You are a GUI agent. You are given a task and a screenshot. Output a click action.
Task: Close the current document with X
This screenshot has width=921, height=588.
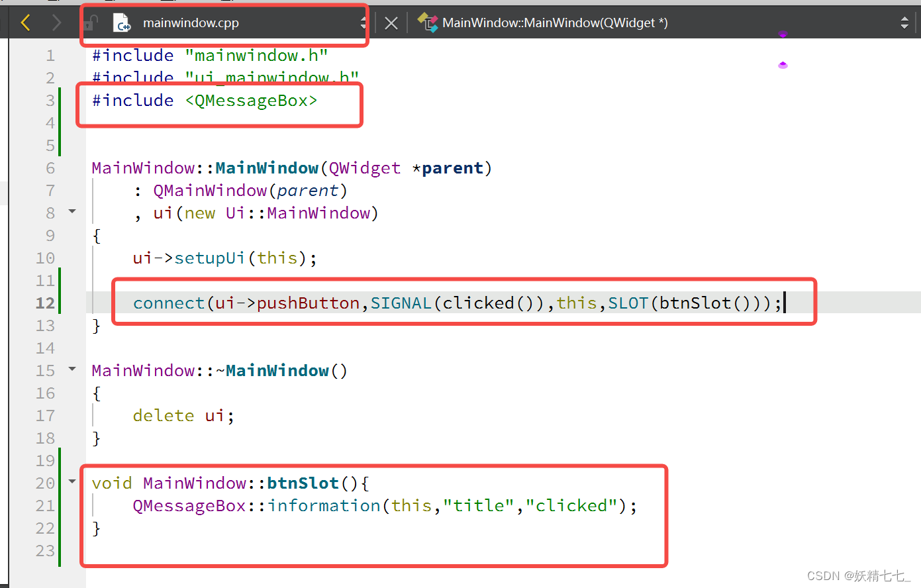[x=391, y=23]
